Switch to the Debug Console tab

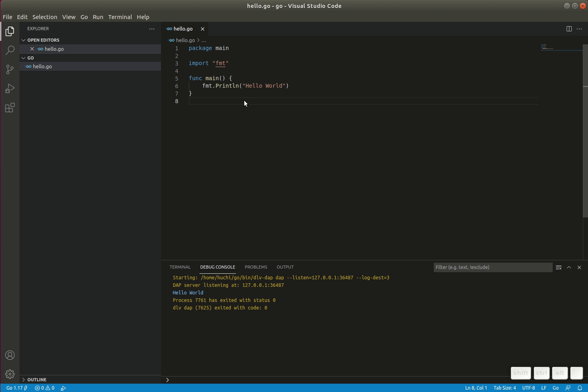[218, 267]
